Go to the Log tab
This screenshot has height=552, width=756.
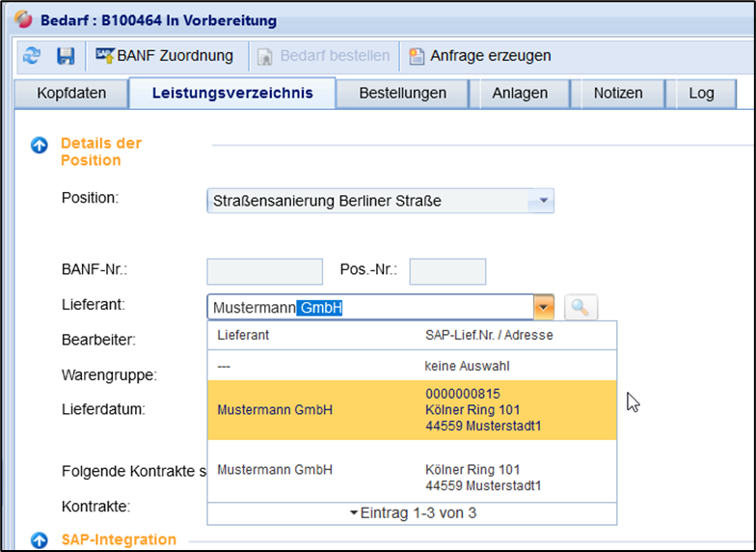click(701, 94)
